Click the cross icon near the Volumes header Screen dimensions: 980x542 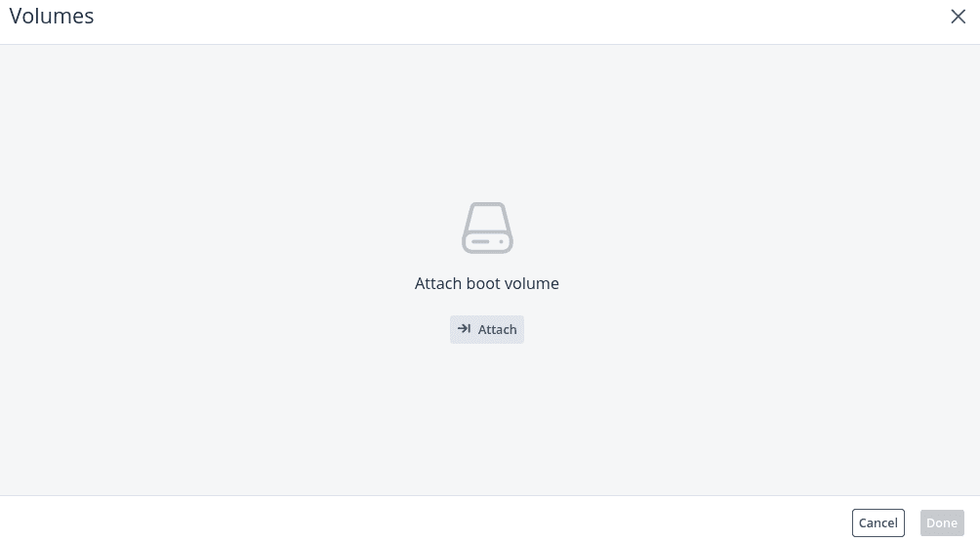(959, 17)
